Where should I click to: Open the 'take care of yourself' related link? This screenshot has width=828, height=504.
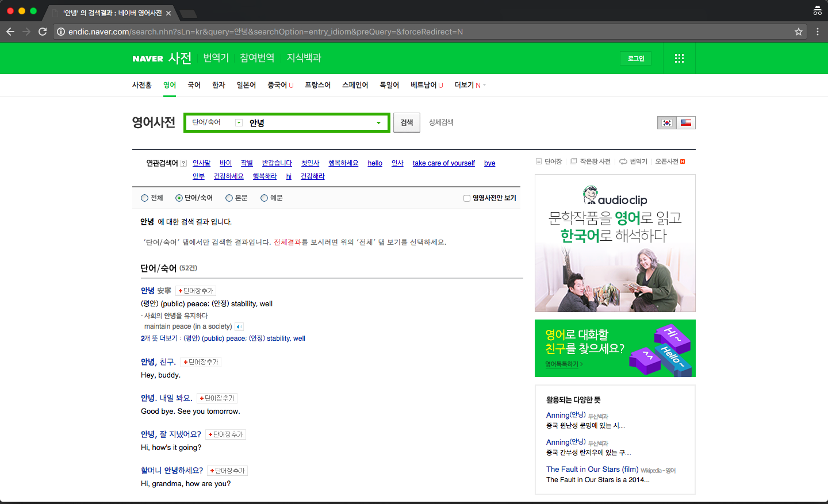pyautogui.click(x=444, y=163)
